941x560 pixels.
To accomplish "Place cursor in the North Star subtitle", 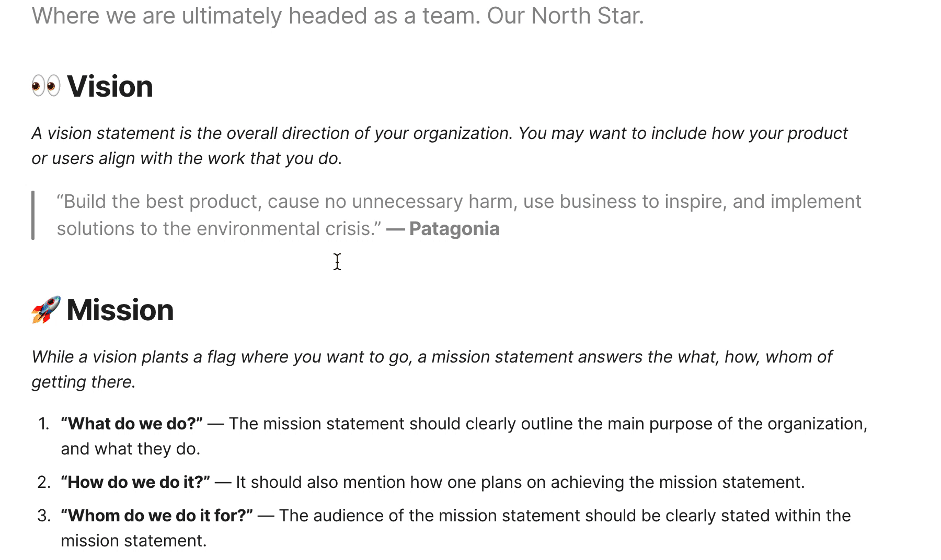I will pyautogui.click(x=338, y=16).
